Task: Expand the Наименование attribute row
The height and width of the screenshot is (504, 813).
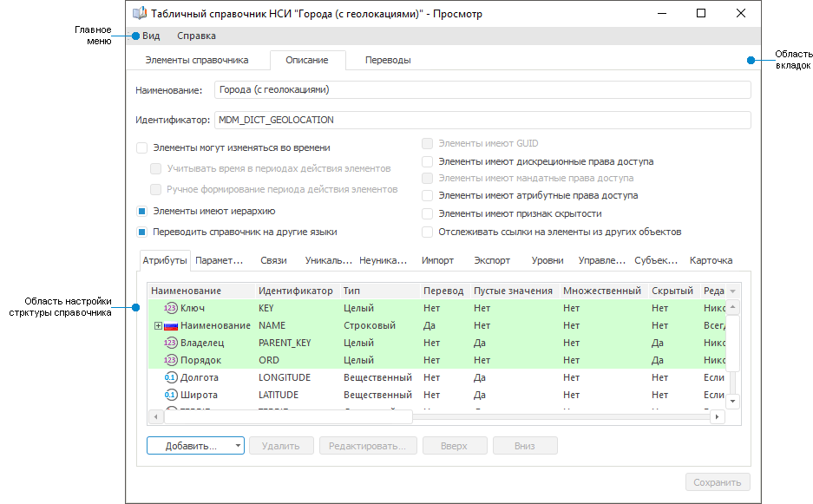Action: [158, 325]
